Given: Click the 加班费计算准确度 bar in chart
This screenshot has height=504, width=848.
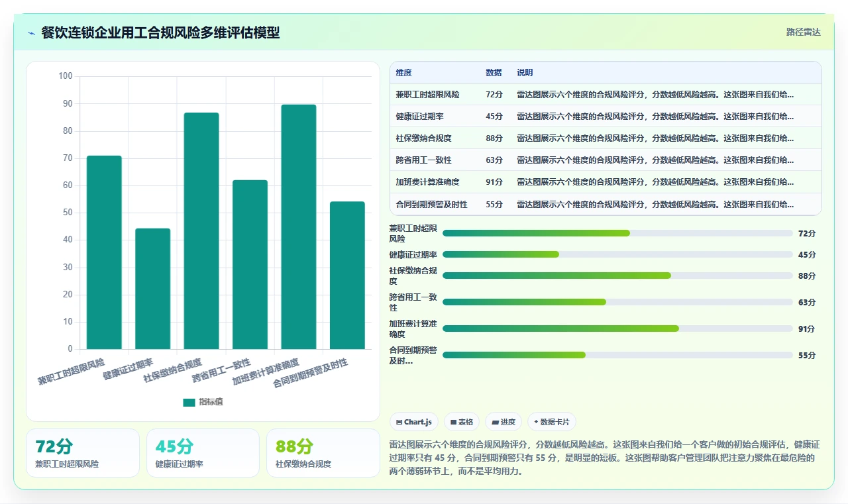Looking at the screenshot, I should click(x=299, y=227).
